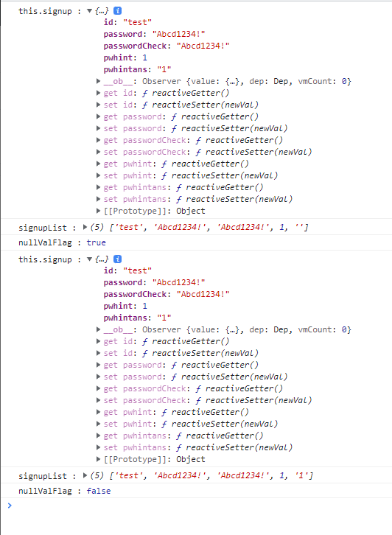Expand 'get pwhintans' in the first log

(98, 187)
